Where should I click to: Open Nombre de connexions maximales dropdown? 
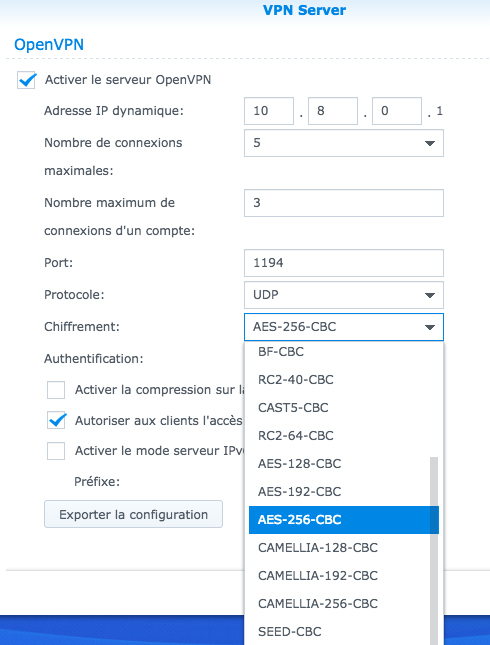[x=344, y=143]
